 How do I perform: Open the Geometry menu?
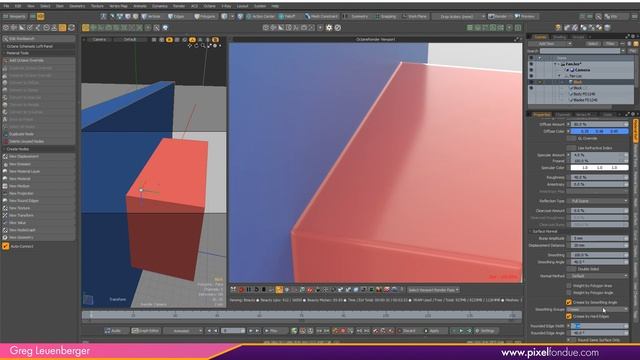coord(77,6)
